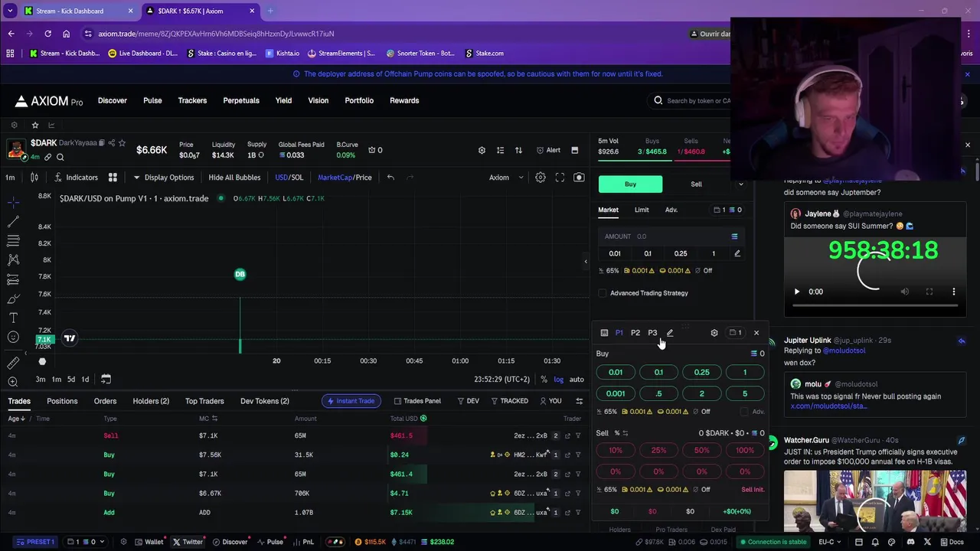Click the TradingView logo on chart
The height and width of the screenshot is (551, 980).
pyautogui.click(x=70, y=338)
